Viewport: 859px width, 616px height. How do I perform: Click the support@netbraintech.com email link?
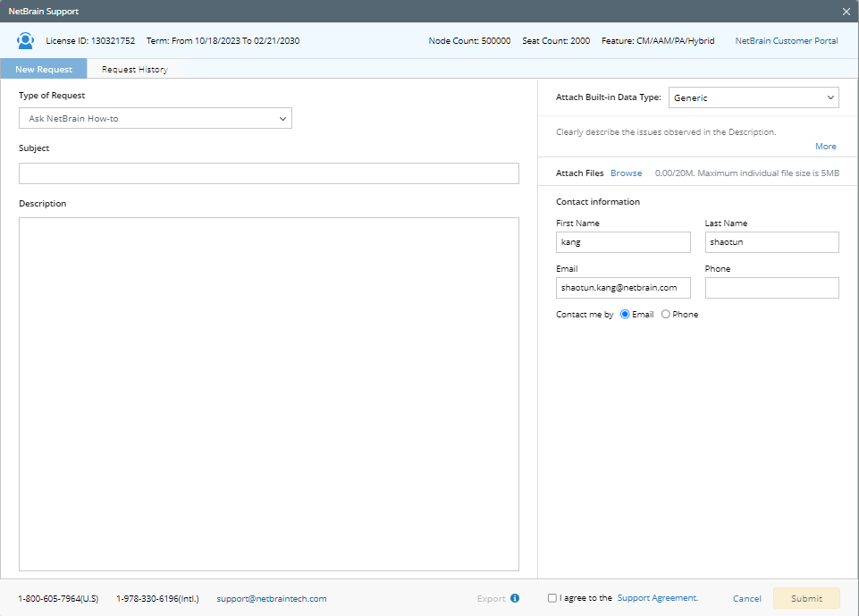point(272,598)
